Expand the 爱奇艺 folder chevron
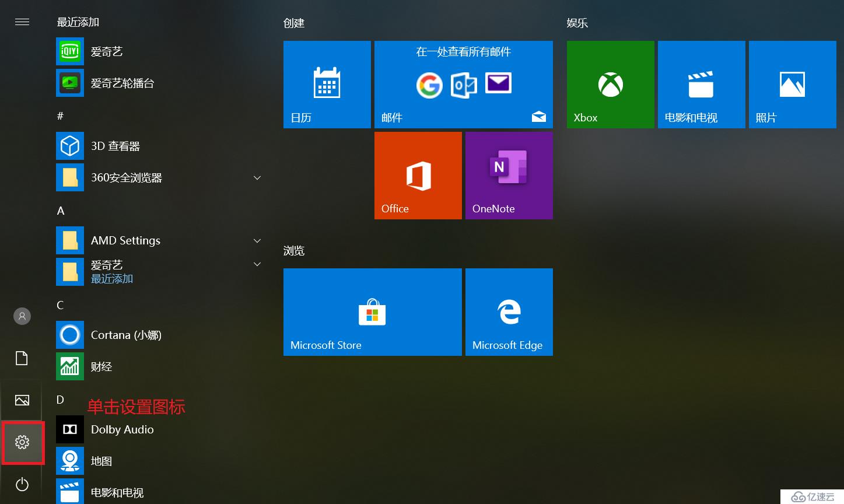This screenshot has width=844, height=504. tap(257, 264)
